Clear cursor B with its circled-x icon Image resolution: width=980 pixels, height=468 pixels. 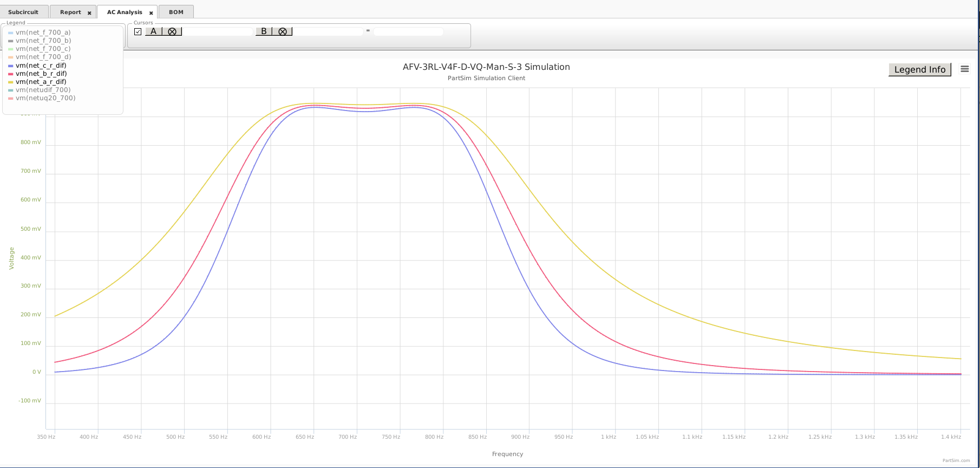pos(283,31)
